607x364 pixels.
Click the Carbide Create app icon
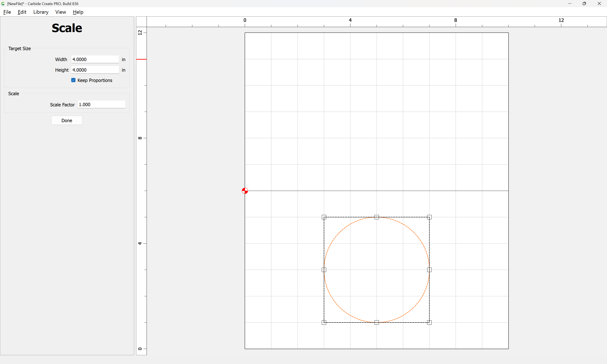(3, 4)
